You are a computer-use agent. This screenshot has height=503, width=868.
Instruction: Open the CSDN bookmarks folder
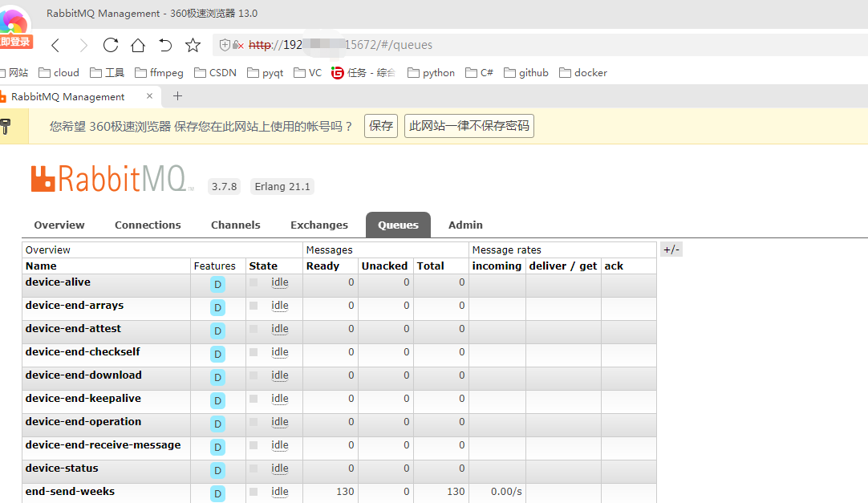[x=215, y=72]
